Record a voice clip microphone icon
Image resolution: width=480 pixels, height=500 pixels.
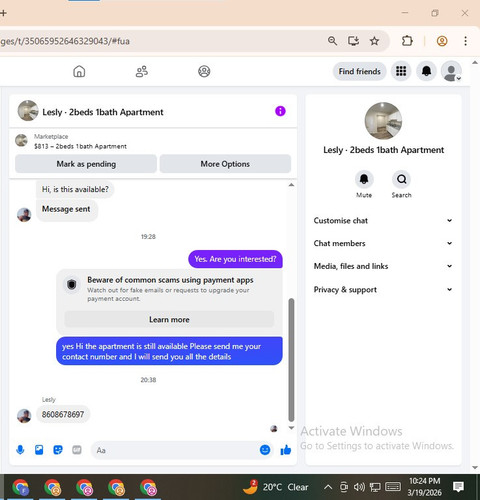20,450
